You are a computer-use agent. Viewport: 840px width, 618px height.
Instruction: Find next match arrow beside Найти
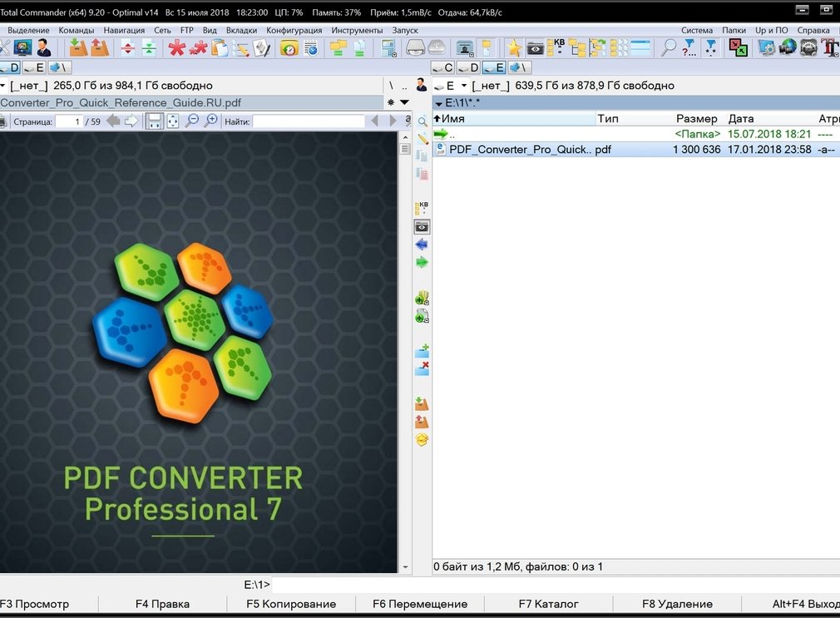click(x=393, y=121)
